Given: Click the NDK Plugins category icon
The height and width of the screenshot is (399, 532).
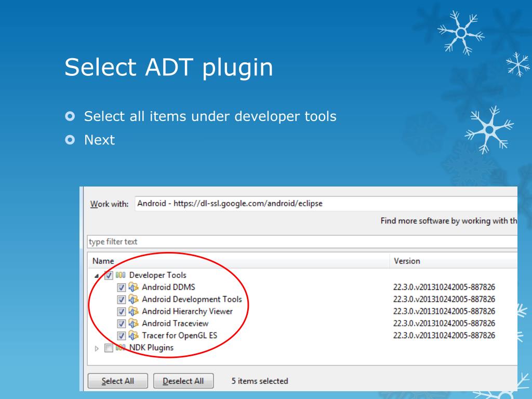Looking at the screenshot, I should point(121,348).
